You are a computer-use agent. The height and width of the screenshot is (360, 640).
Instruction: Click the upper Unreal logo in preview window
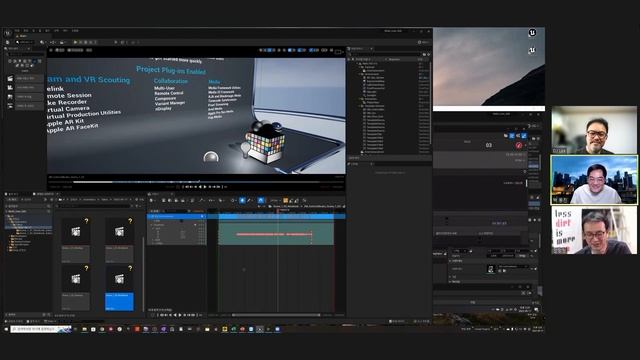532,33
